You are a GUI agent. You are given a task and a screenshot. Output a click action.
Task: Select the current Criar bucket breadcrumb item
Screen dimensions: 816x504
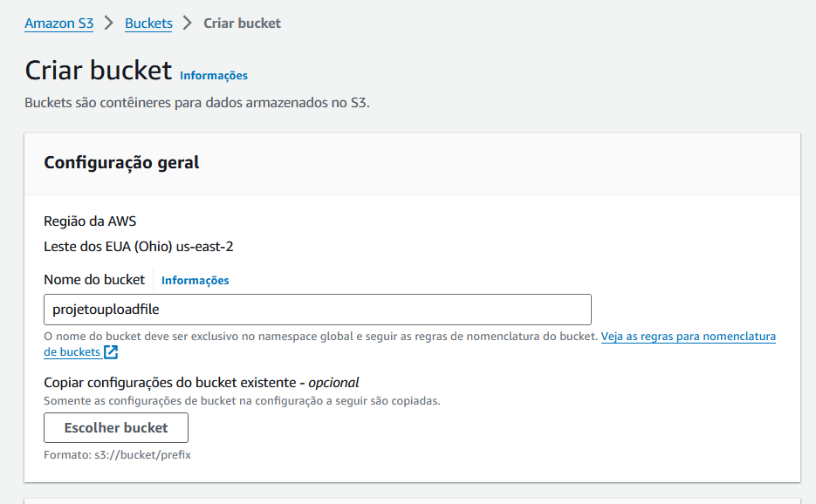tap(242, 24)
